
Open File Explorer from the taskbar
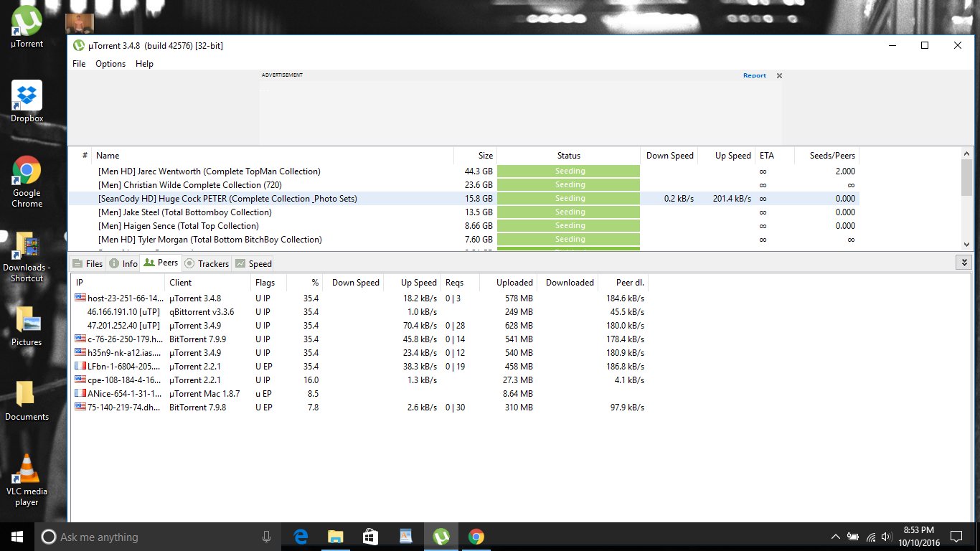click(335, 537)
